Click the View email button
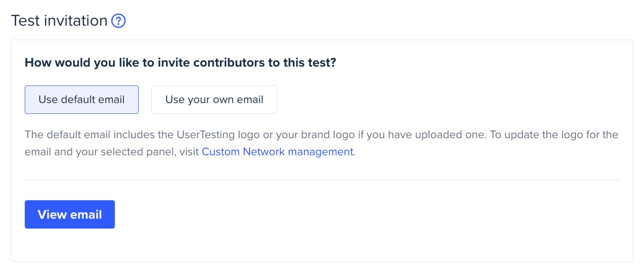The image size is (644, 270). point(70,214)
